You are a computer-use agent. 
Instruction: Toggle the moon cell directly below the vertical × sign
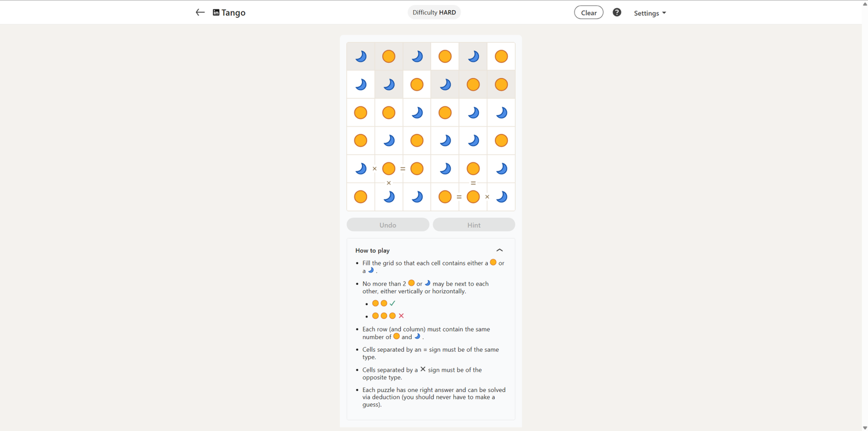(x=389, y=197)
